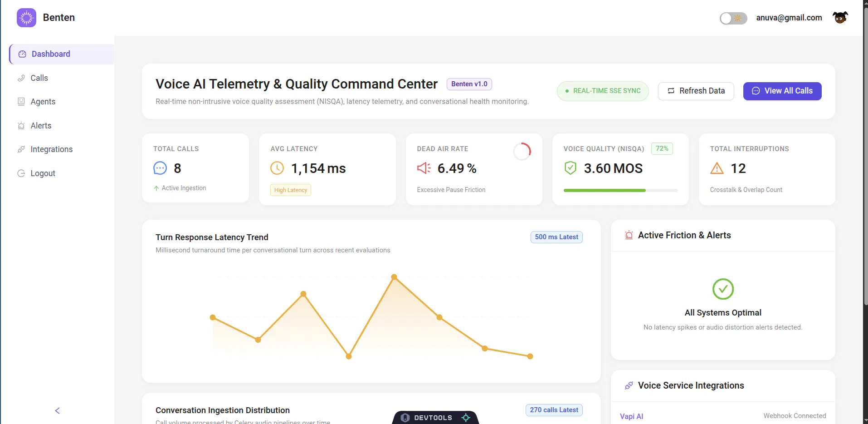Click the Excessive Pause Friction label
The width and height of the screenshot is (868, 424).
[451, 190]
